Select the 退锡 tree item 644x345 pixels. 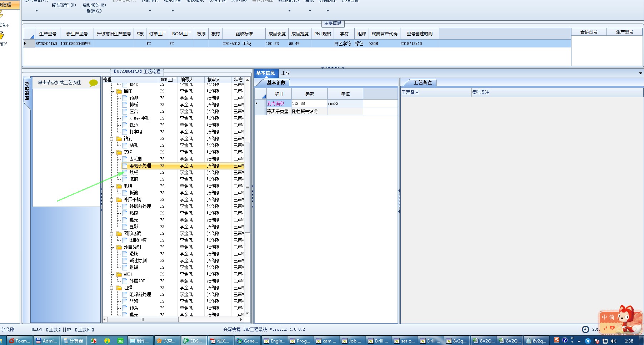tap(134, 268)
